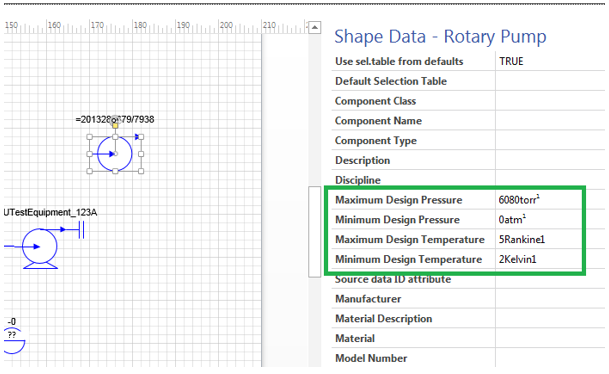This screenshot has width=609, height=374.
Task: Click the blue outlet arrow on selected pump
Action: point(137,137)
